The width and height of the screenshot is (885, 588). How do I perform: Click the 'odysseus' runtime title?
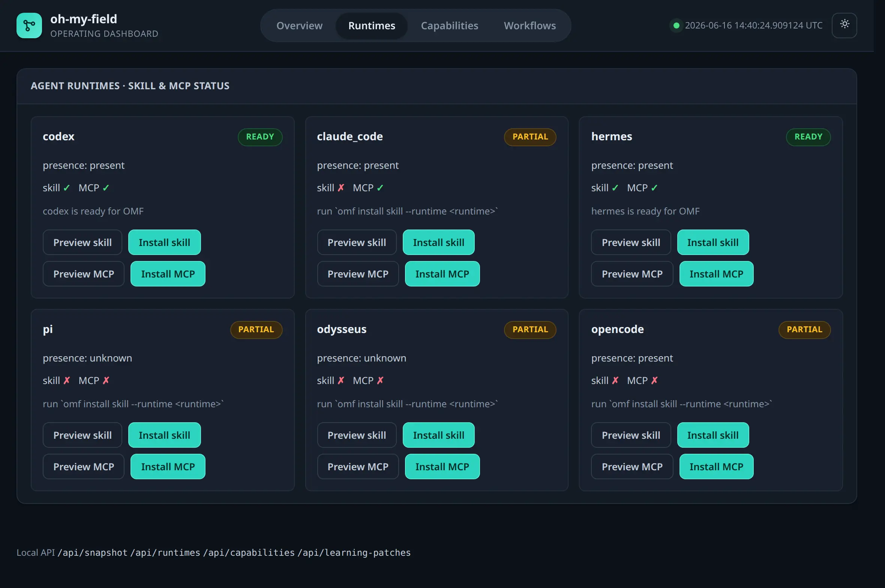click(x=342, y=329)
